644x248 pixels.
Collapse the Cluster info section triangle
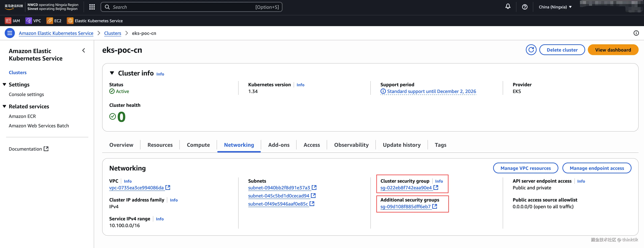[x=112, y=73]
